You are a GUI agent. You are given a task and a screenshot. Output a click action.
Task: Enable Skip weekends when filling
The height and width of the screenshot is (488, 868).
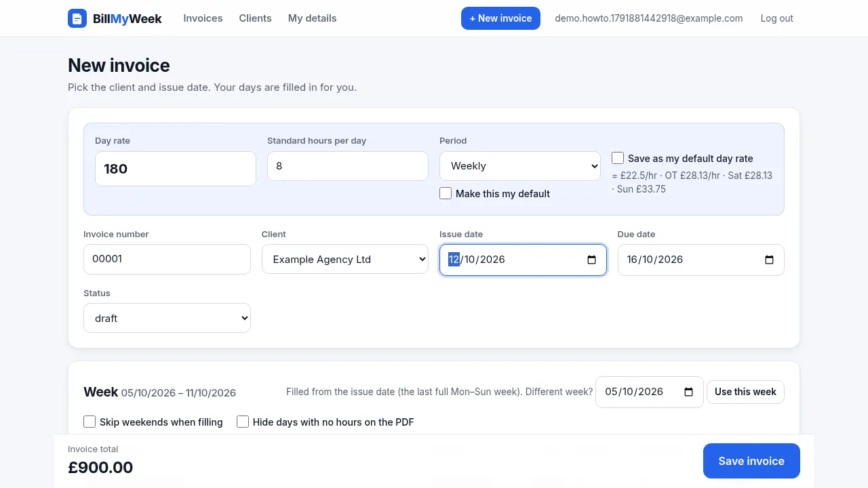point(90,422)
